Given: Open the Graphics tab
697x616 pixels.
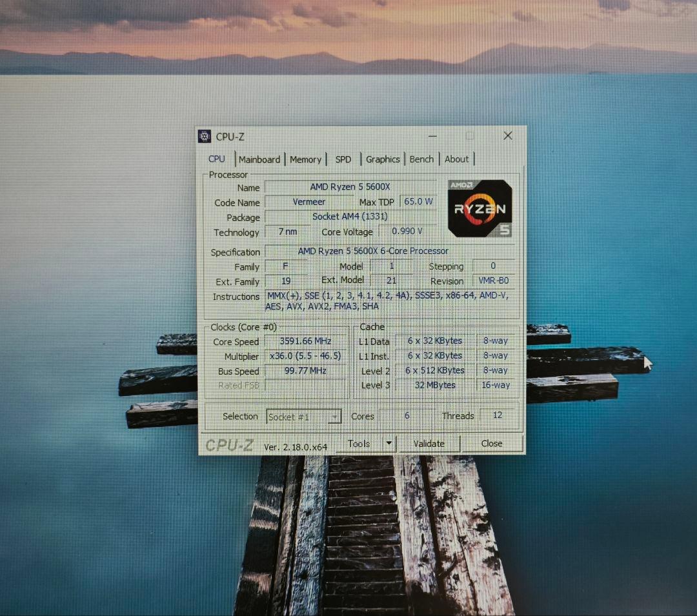Looking at the screenshot, I should tap(383, 159).
